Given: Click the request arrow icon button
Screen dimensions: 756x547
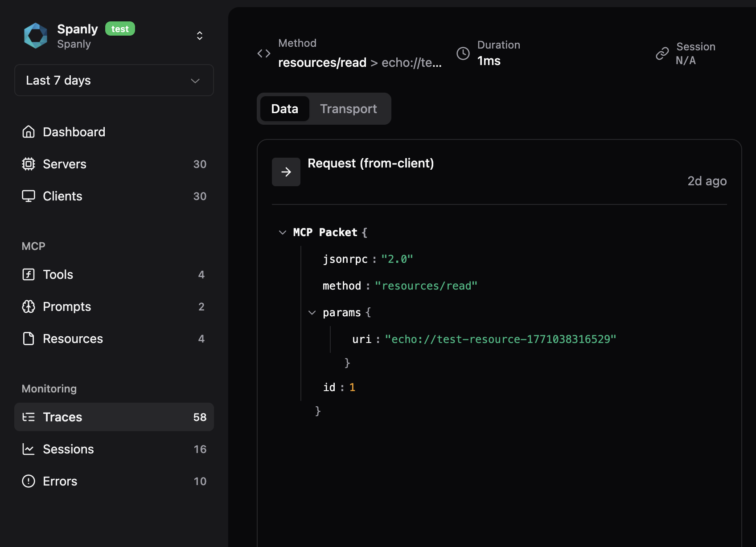Looking at the screenshot, I should (286, 172).
